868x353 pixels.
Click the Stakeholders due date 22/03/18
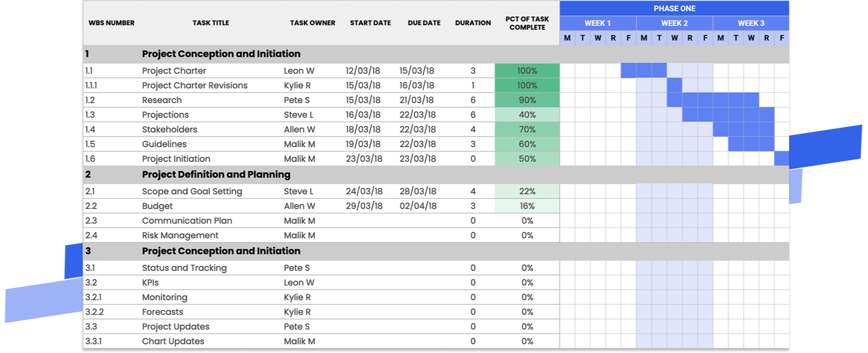(417, 129)
